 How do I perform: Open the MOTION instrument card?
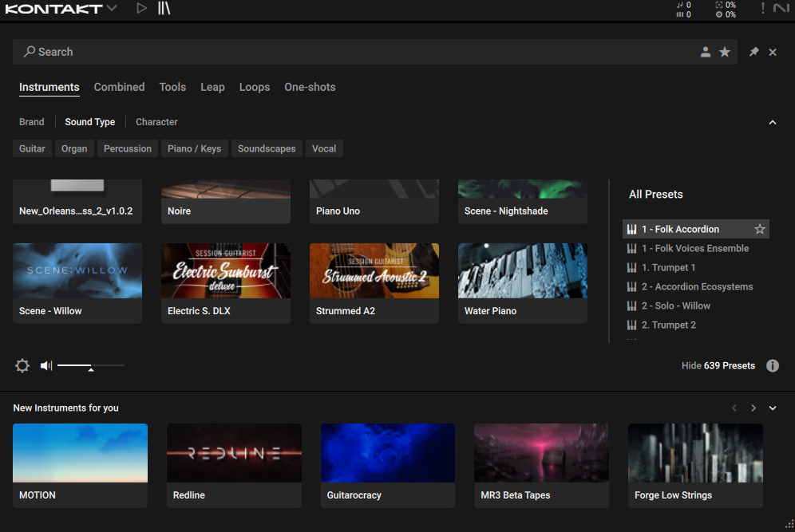(80, 466)
